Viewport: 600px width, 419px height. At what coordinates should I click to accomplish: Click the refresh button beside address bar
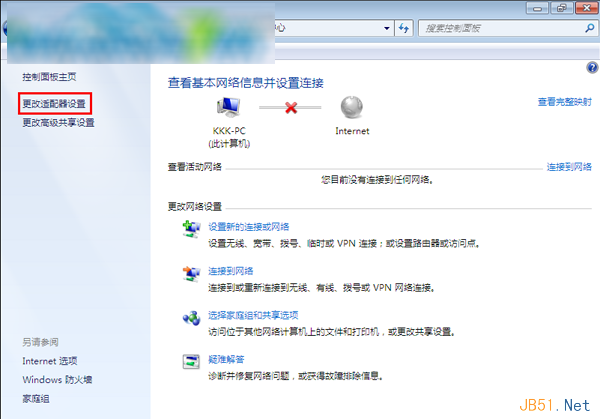(403, 30)
